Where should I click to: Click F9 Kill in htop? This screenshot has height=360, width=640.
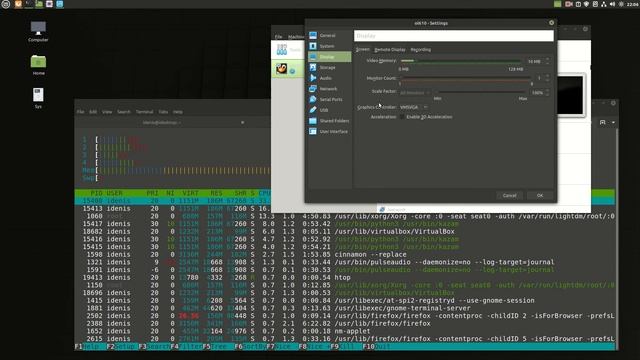coord(342,347)
